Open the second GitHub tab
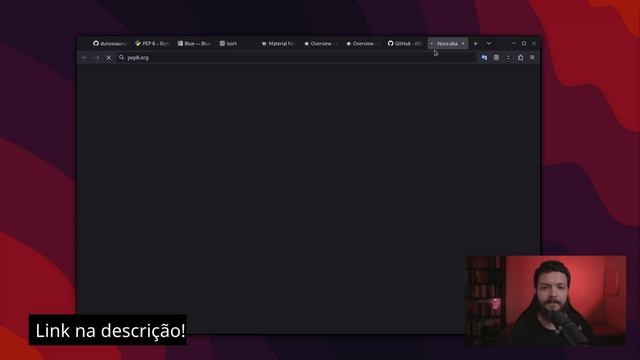 click(x=405, y=43)
